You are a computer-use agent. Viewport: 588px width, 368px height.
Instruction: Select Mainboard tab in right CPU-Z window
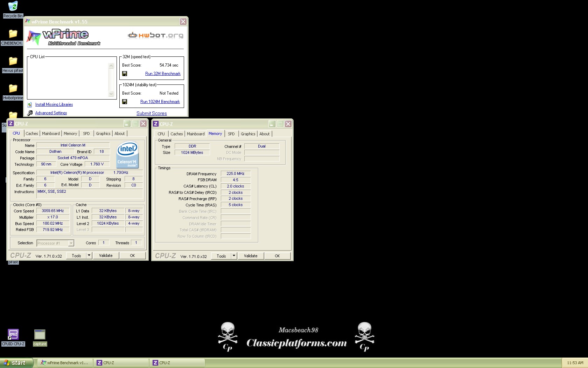pos(196,134)
